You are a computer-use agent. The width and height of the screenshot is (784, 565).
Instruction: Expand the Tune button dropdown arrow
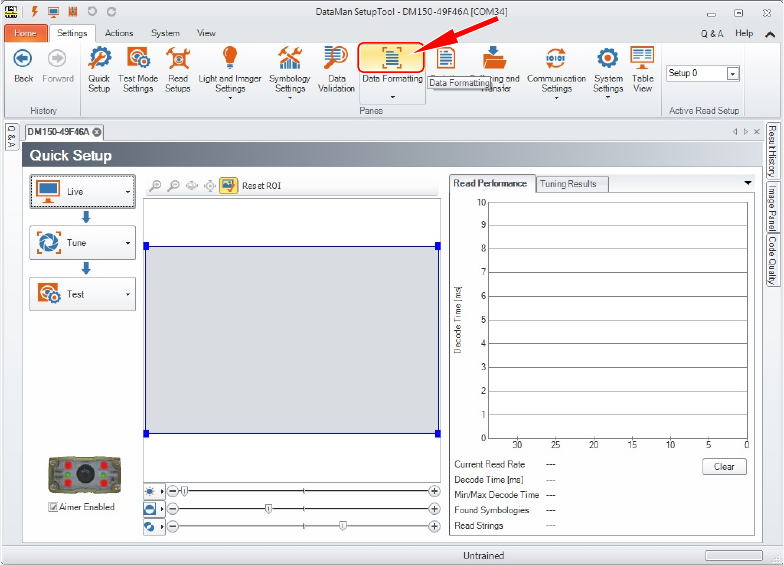[x=128, y=243]
